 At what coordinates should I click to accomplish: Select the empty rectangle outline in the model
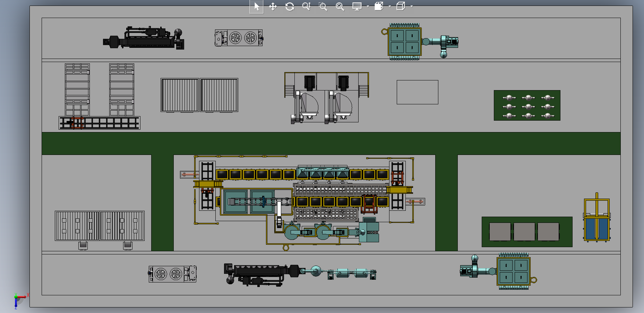coord(417,92)
